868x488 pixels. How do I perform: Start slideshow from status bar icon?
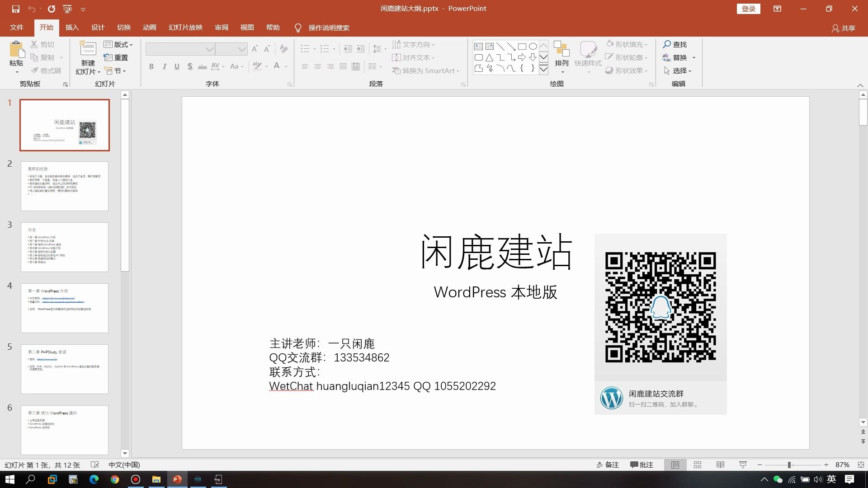[743, 465]
